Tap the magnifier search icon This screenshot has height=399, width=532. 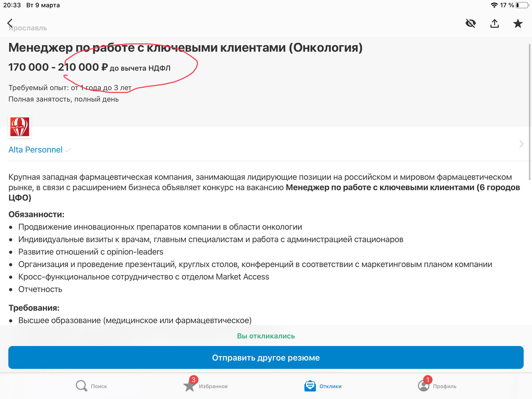(81, 386)
